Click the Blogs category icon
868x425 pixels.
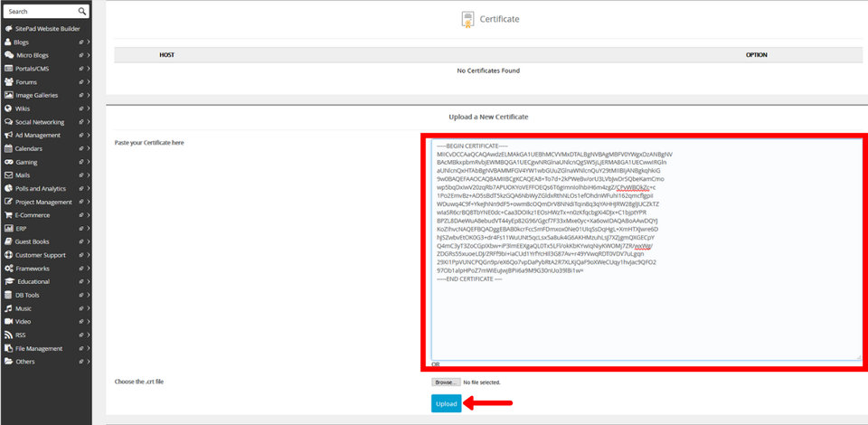click(8, 42)
